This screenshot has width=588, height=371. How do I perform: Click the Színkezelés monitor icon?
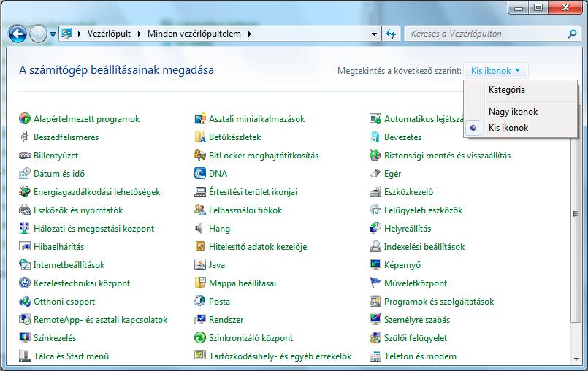coord(25,337)
